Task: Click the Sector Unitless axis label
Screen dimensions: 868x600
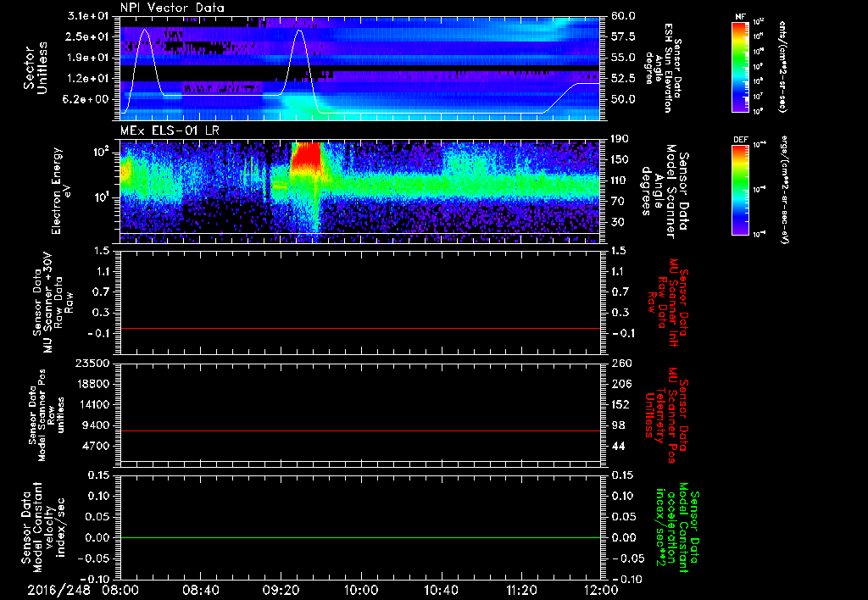Action: pyautogui.click(x=36, y=68)
